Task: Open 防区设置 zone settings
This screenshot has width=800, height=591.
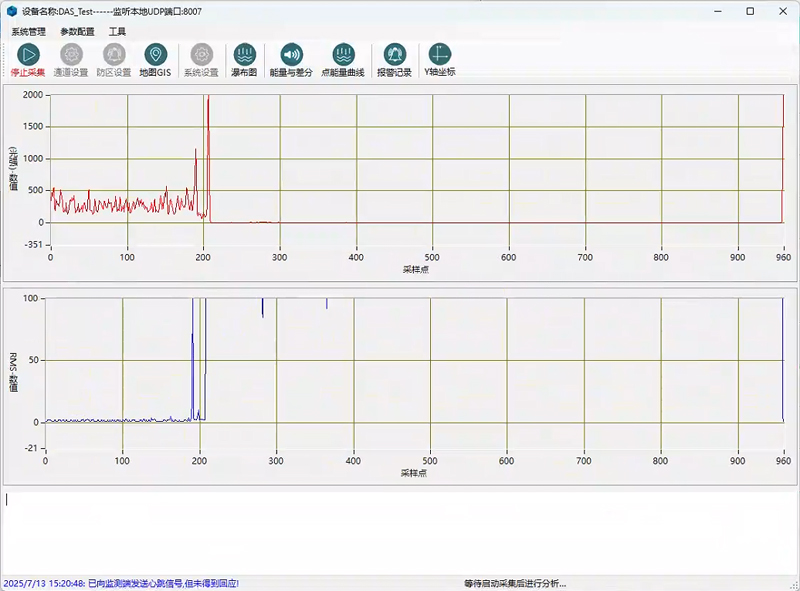Action: (113, 55)
